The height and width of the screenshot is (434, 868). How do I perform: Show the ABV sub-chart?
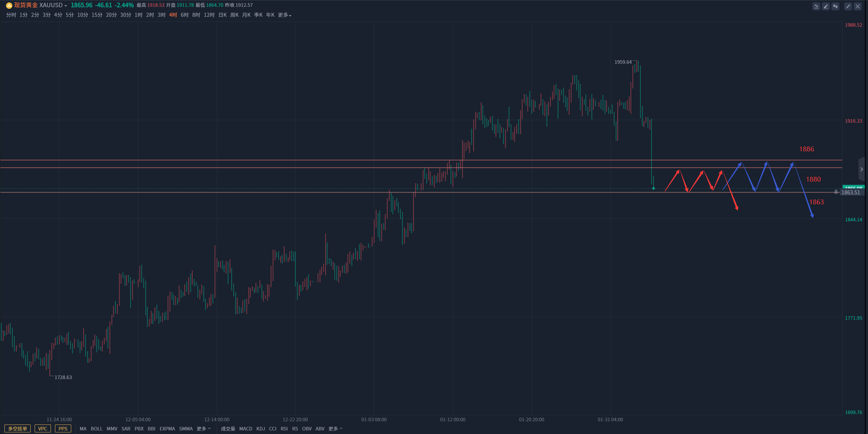[x=320, y=429]
